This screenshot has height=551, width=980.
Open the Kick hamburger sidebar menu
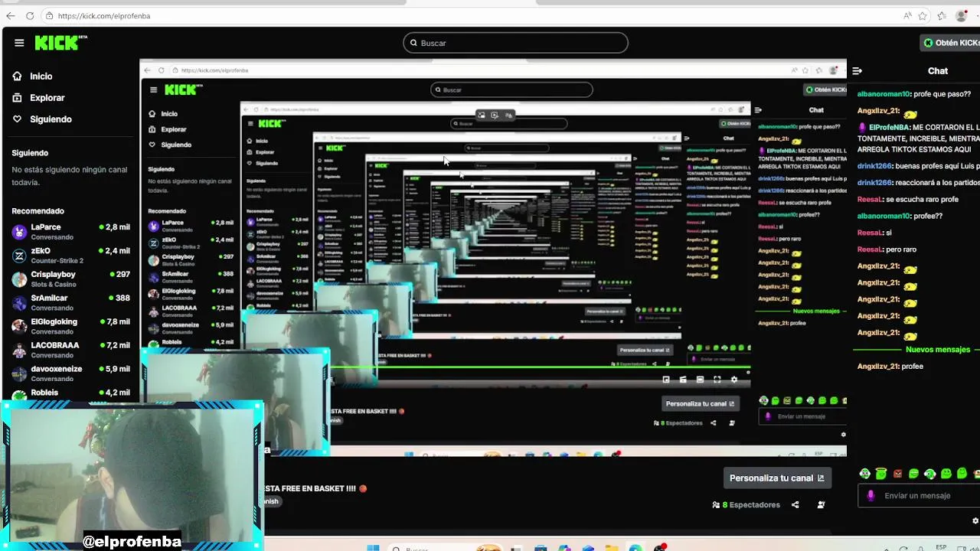(x=19, y=43)
